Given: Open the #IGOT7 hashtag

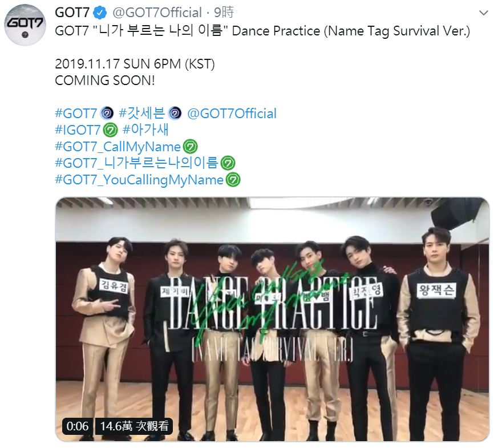Looking at the screenshot, I should [78, 130].
